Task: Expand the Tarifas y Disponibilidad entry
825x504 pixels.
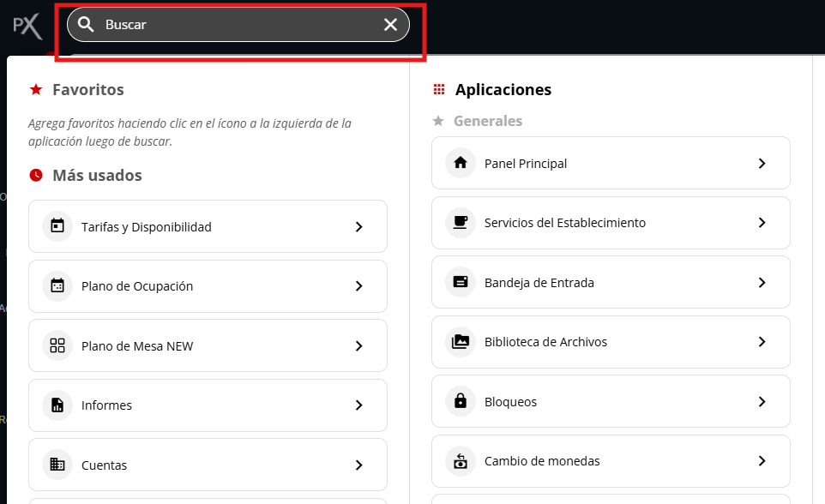Action: click(359, 226)
